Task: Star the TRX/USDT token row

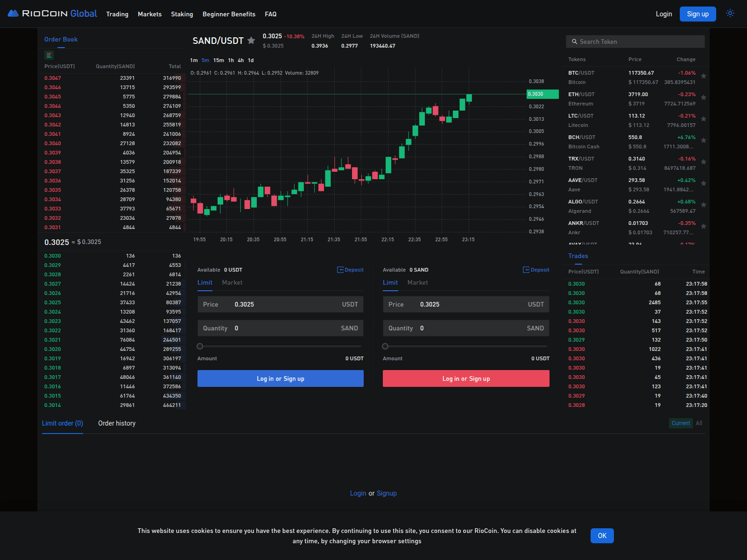Action: coord(704,162)
